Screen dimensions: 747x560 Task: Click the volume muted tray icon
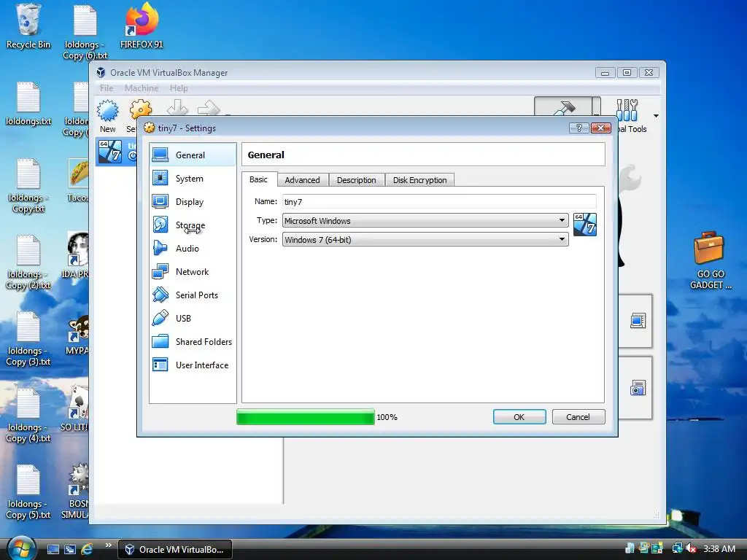click(692, 548)
